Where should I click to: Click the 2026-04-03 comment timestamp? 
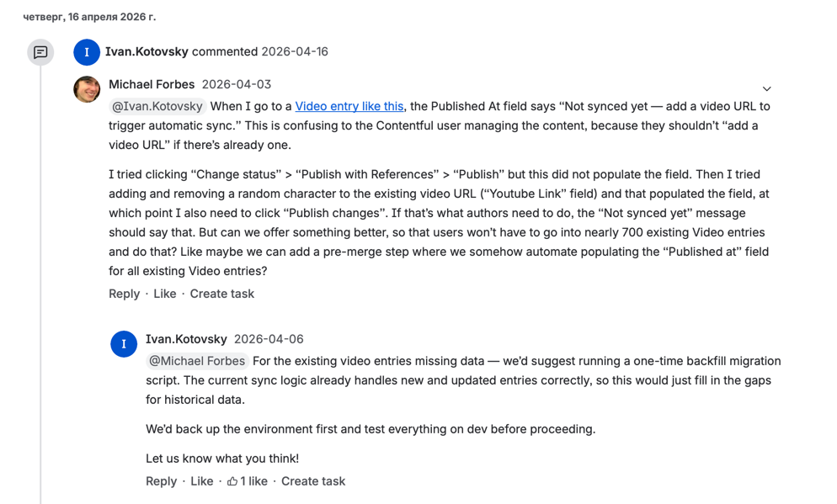click(x=237, y=84)
